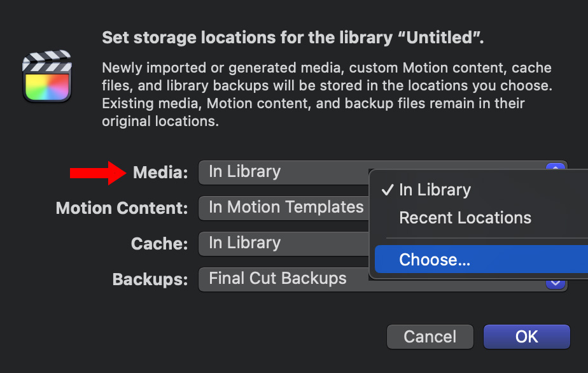The width and height of the screenshot is (588, 373).
Task: Click the Media: field label
Action: [160, 172]
